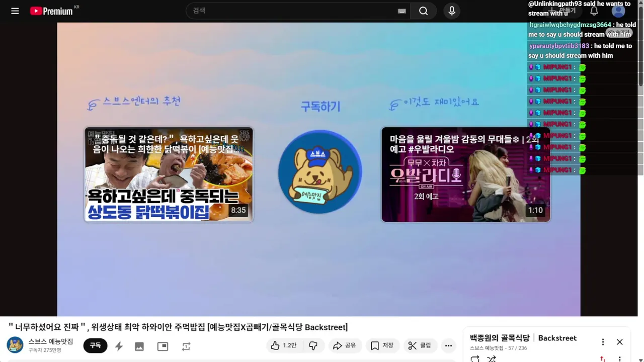Toggle the picture-in-picture icon under video
This screenshot has width=644, height=362.
click(x=163, y=346)
